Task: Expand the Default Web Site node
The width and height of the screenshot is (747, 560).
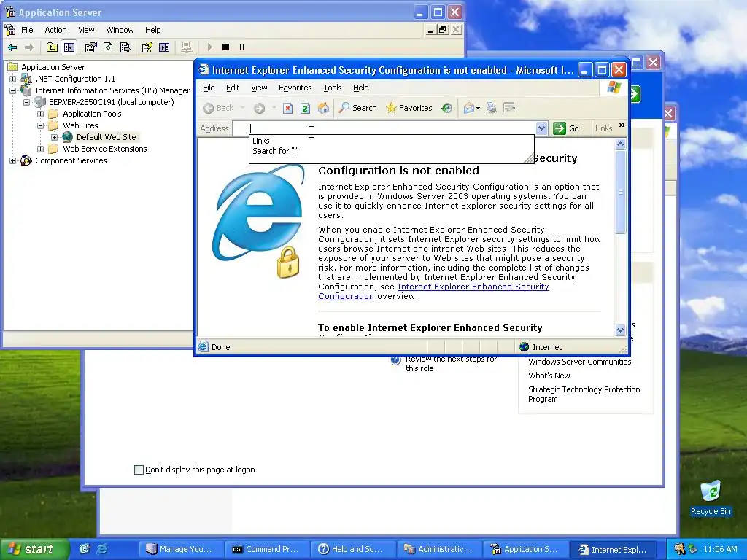Action: pos(54,137)
